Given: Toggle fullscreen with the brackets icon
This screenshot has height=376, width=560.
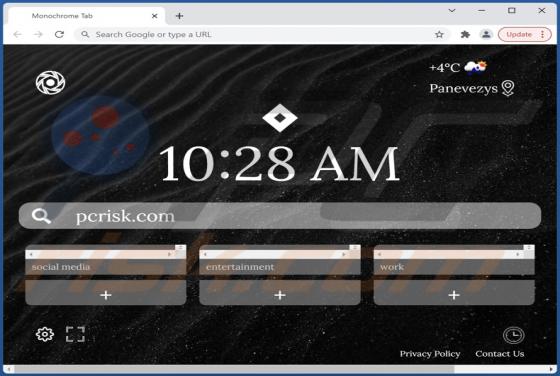Looking at the screenshot, I should [75, 334].
